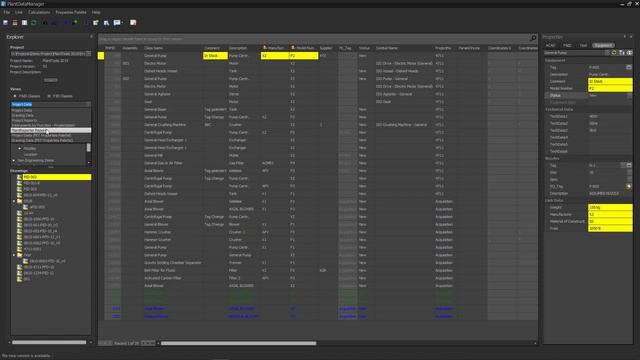Click the yellow row selector of first row
The image size is (640, 360).
[x=101, y=56]
